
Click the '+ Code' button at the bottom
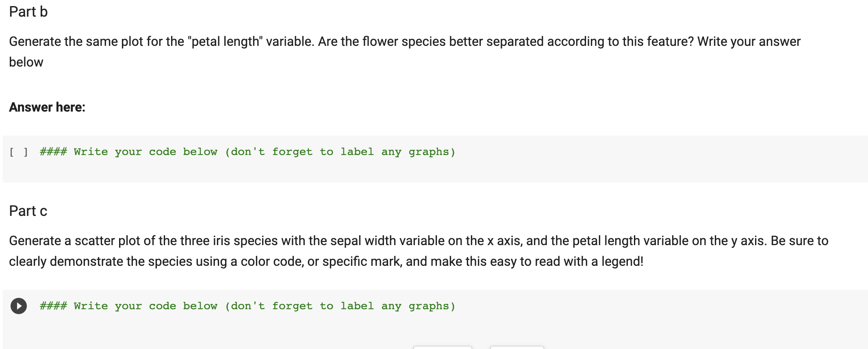[x=443, y=348]
